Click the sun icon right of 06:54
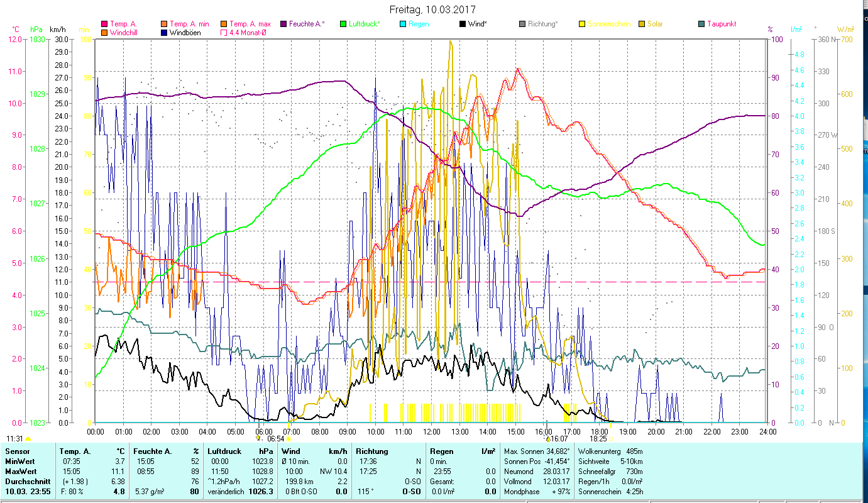 (x=288, y=439)
